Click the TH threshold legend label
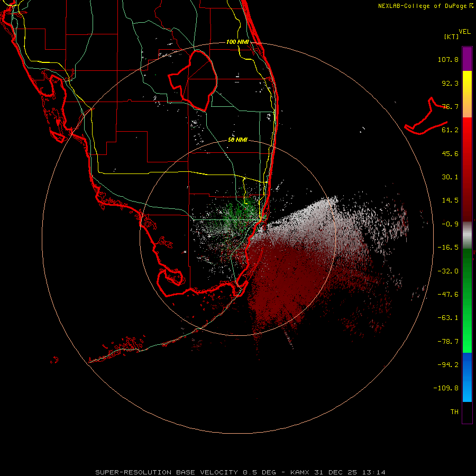 pyautogui.click(x=454, y=412)
